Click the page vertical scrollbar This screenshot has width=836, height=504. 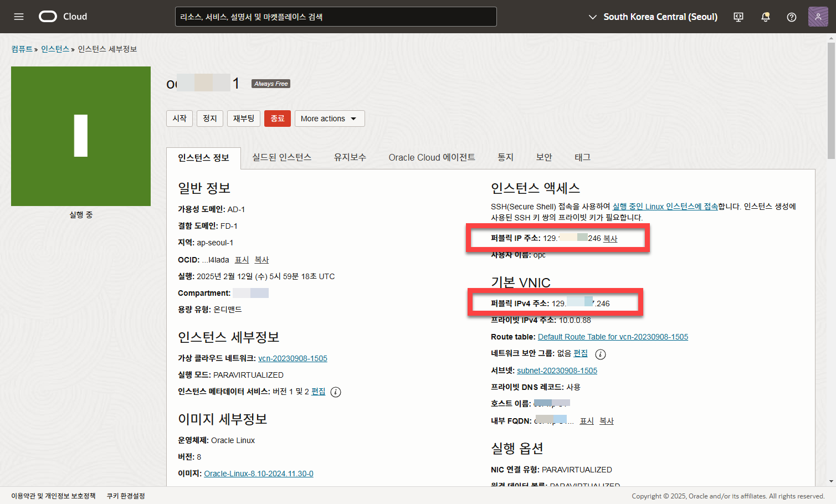click(831, 100)
